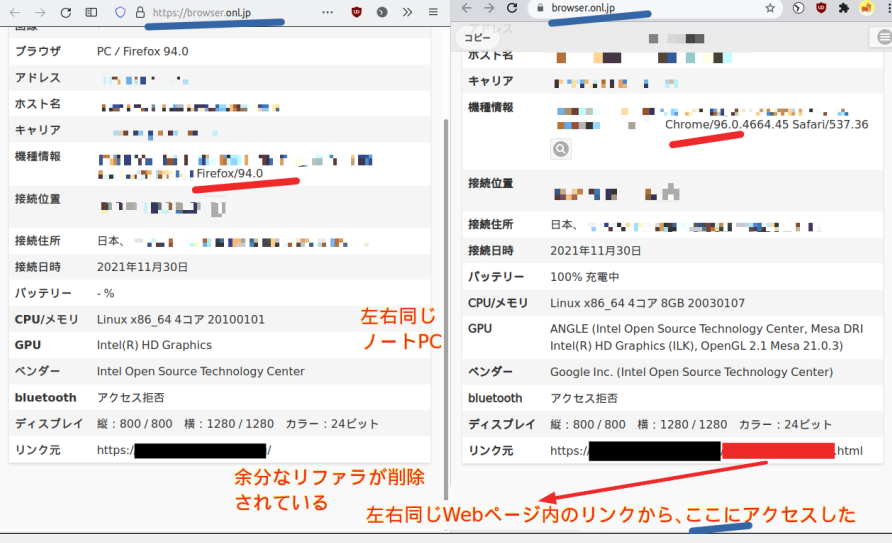Select the ANGLE GPU description in Chrome

(x=707, y=337)
